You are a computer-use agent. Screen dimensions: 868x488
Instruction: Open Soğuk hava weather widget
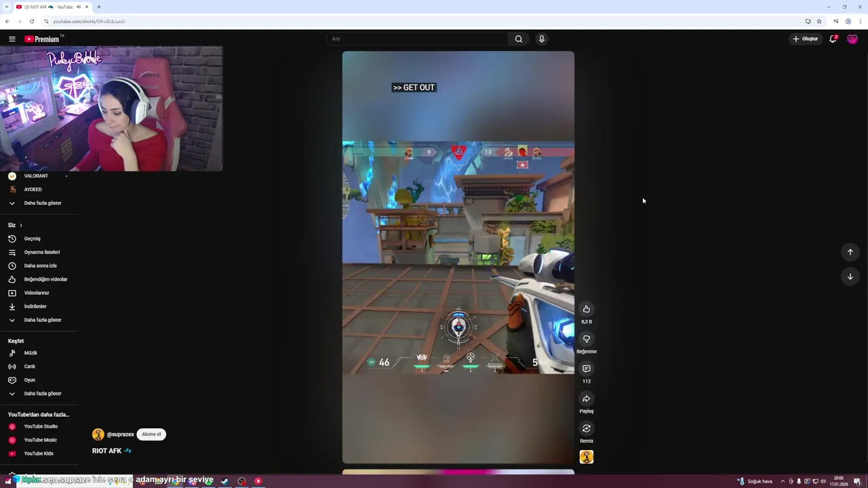(755, 481)
